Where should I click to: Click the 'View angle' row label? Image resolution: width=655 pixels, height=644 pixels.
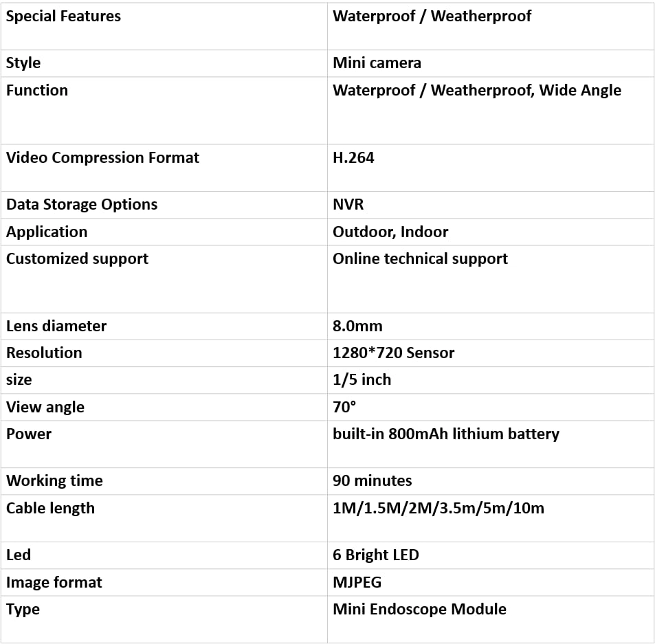pos(45,407)
